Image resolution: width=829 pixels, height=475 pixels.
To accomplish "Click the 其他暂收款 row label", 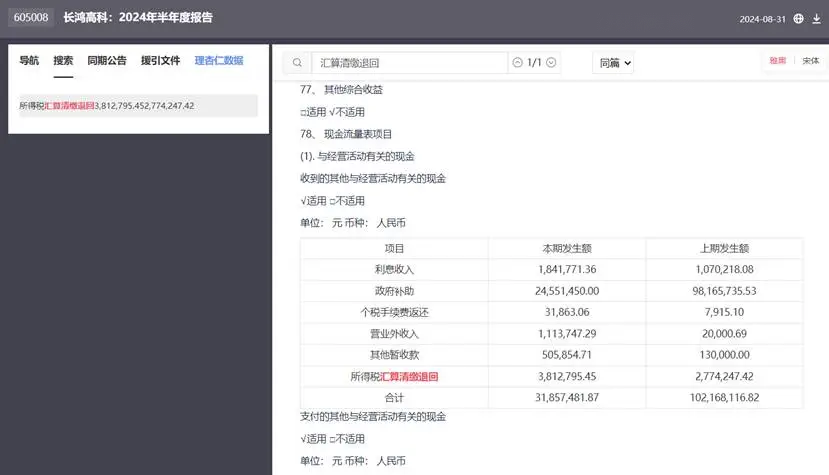I will [x=394, y=355].
